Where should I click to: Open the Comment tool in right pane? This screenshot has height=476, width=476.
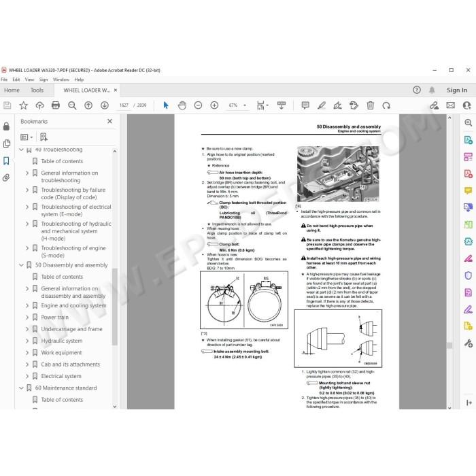[x=468, y=190]
